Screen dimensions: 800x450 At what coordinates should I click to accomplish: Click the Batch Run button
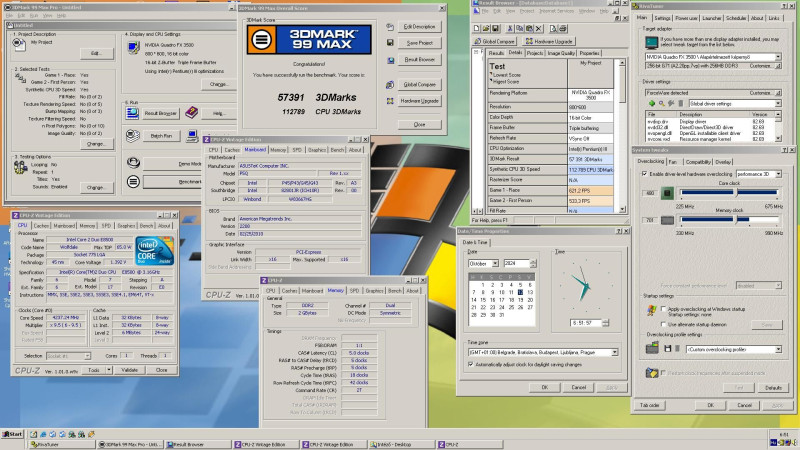pyautogui.click(x=161, y=136)
